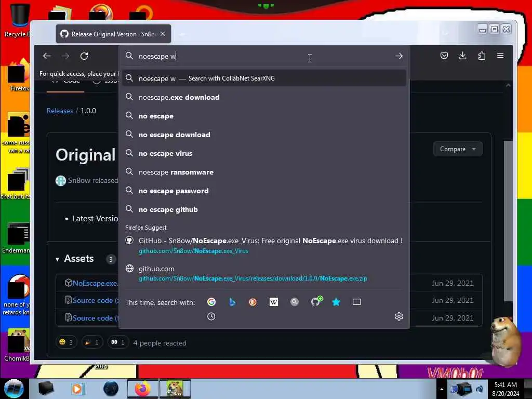Search history using the clock icon
Screen dimensions: 532x399
pyautogui.click(x=211, y=316)
